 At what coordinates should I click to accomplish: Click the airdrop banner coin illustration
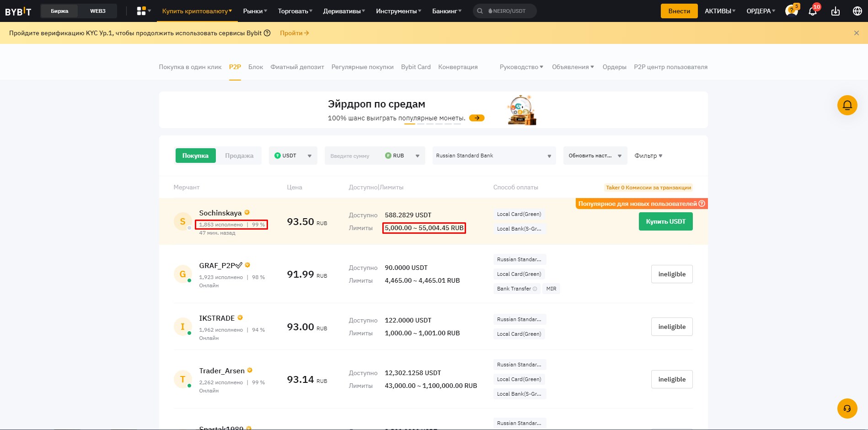pyautogui.click(x=521, y=110)
